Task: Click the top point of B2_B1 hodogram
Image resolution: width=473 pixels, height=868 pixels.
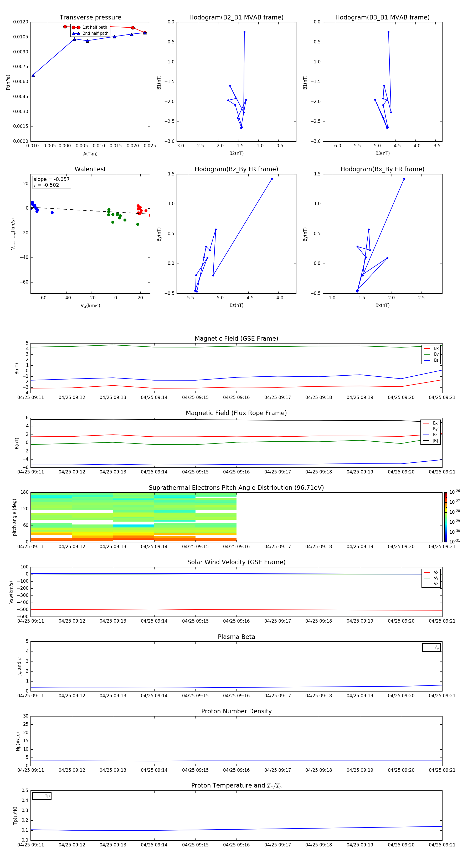Action: point(244,32)
